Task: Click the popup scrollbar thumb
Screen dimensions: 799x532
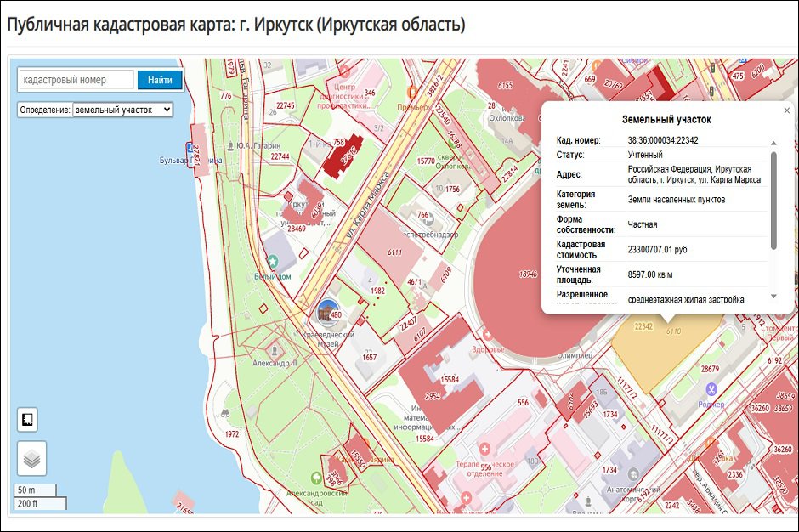Action: coord(773,201)
